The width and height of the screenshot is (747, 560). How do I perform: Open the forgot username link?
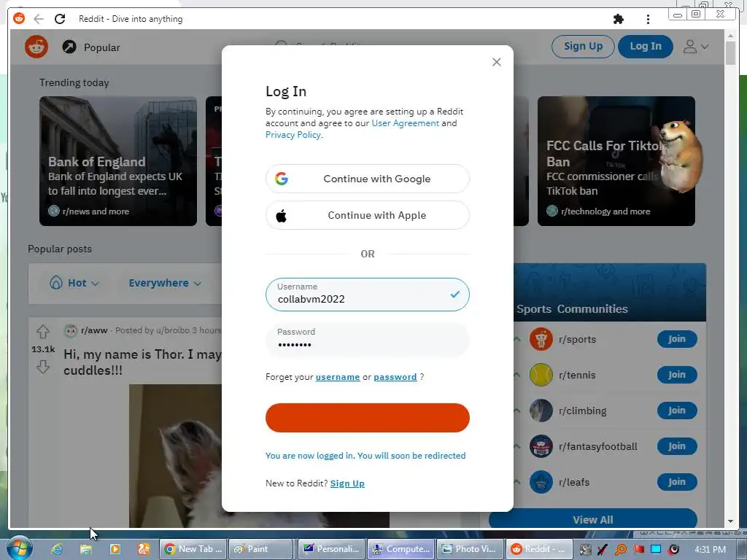pyautogui.click(x=338, y=377)
